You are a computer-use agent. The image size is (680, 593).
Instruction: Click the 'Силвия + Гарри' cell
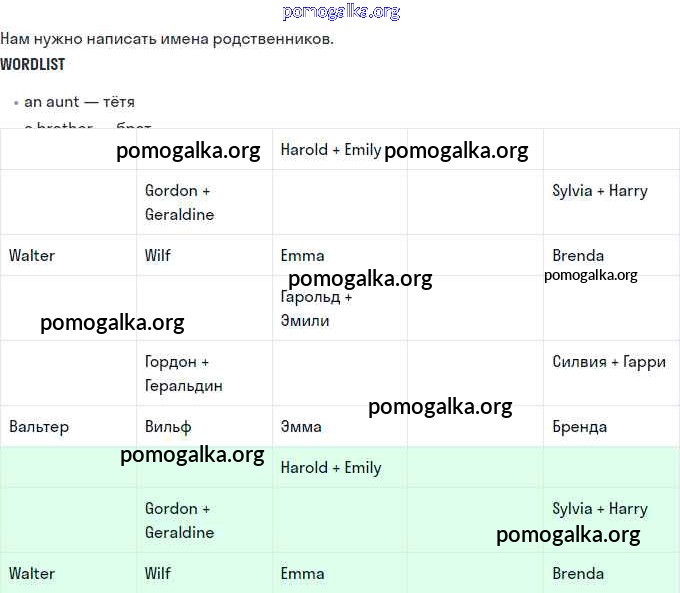click(609, 362)
